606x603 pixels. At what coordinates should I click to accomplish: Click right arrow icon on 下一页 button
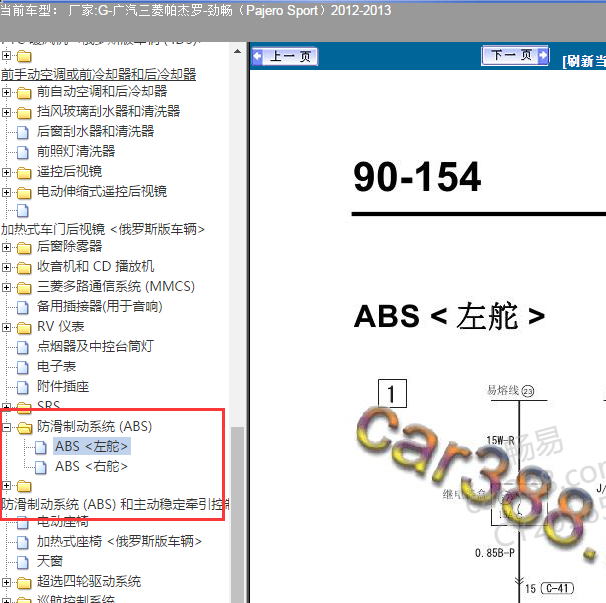tap(543, 55)
